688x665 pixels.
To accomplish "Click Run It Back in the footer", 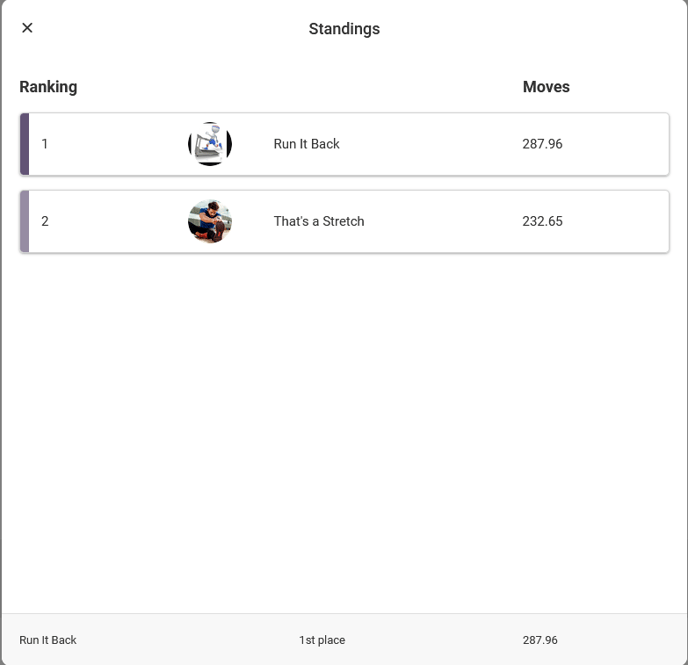I will 48,640.
